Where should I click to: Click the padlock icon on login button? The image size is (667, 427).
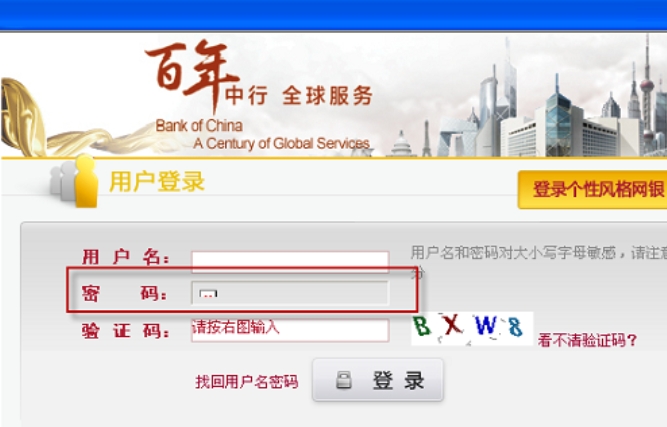(x=344, y=380)
